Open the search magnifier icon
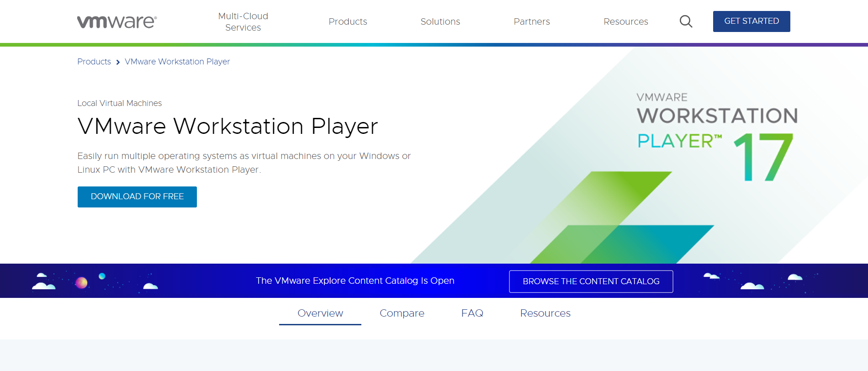The image size is (868, 371). (686, 21)
